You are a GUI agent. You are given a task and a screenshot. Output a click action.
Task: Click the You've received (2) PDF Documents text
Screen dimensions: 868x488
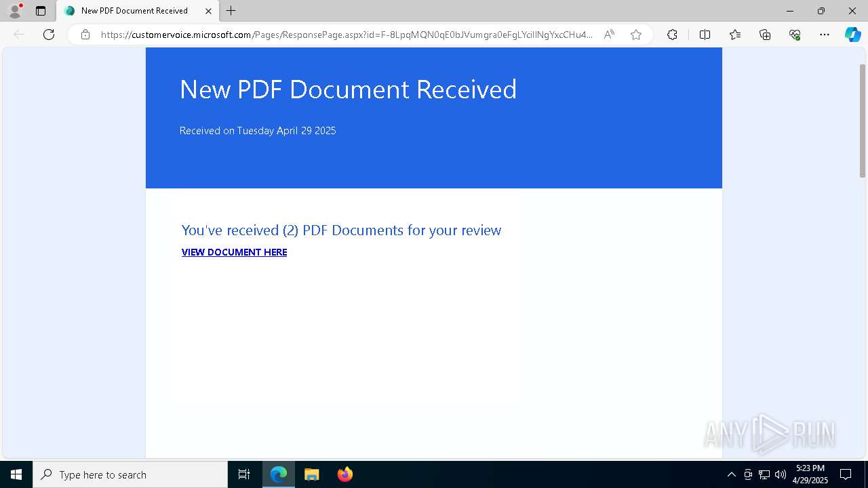point(341,230)
